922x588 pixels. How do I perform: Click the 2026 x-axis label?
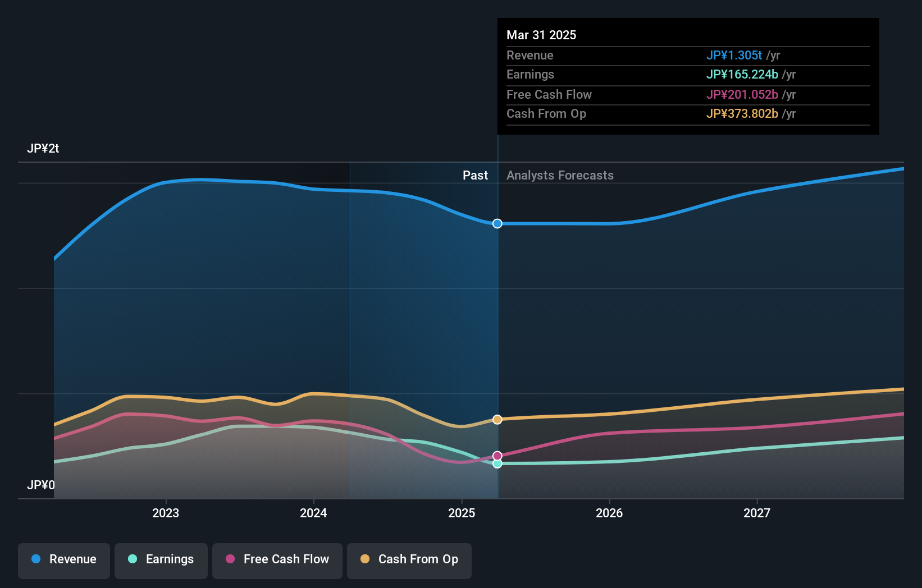click(609, 513)
